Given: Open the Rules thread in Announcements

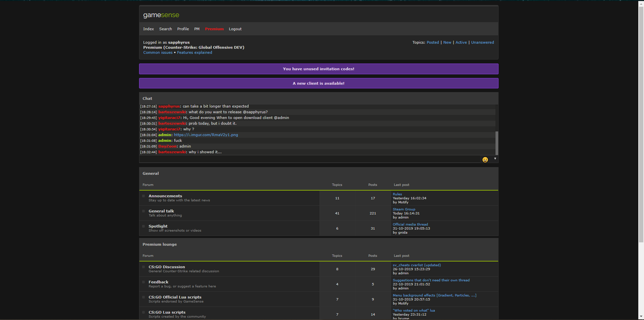Looking at the screenshot, I should click(x=397, y=194).
